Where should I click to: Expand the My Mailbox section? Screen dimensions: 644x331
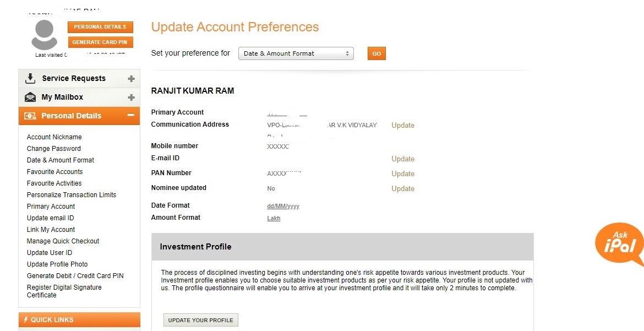point(131,97)
